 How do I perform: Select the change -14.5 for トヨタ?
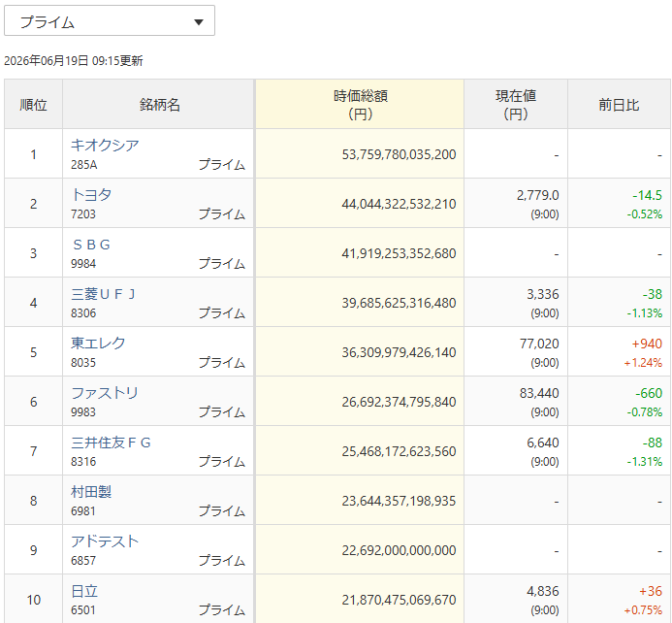click(x=647, y=195)
